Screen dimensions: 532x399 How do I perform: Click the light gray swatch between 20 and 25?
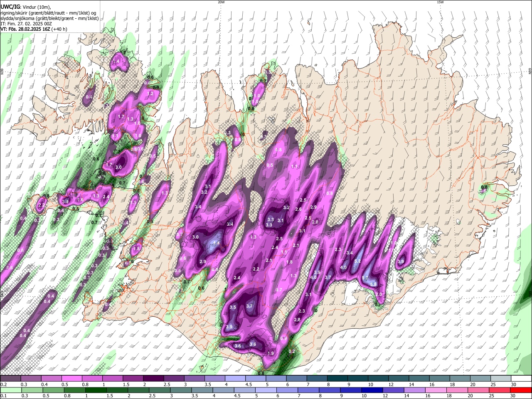[480, 379]
